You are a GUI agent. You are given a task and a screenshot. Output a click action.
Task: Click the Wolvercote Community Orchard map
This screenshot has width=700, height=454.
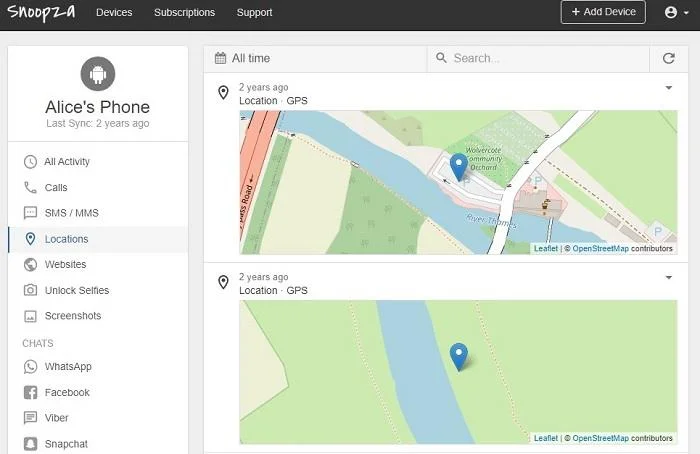tap(458, 182)
